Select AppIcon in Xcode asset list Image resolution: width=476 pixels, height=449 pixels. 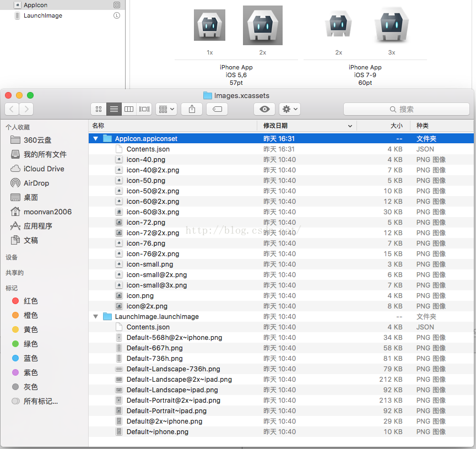coord(62,5)
